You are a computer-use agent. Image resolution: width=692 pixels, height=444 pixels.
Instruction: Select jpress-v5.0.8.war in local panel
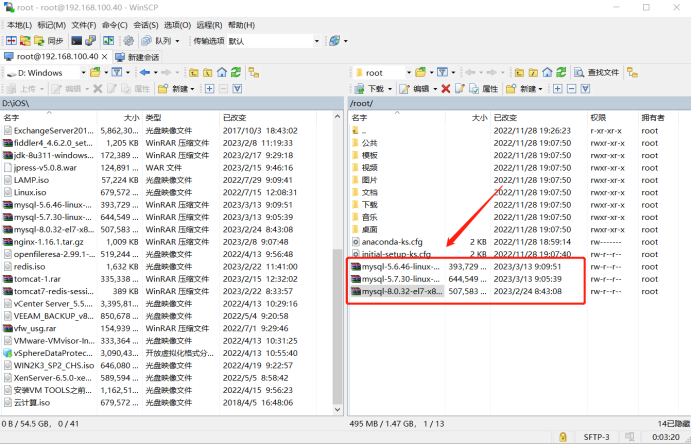coord(45,168)
